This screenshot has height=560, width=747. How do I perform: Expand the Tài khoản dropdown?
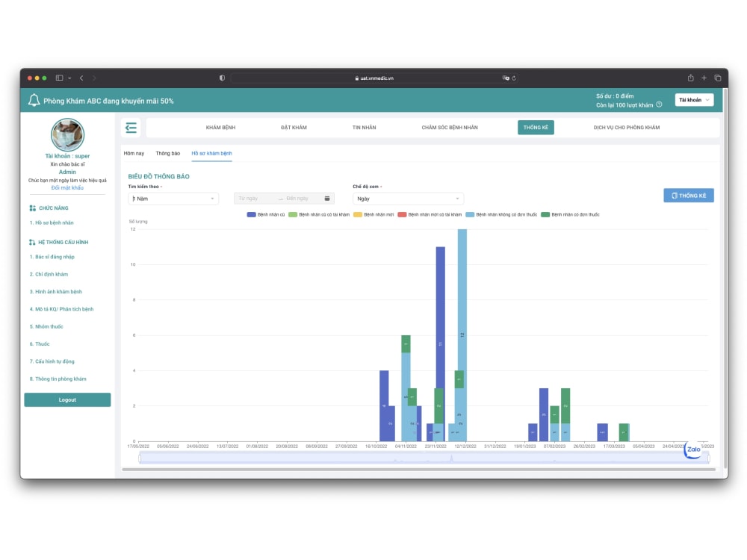(694, 100)
